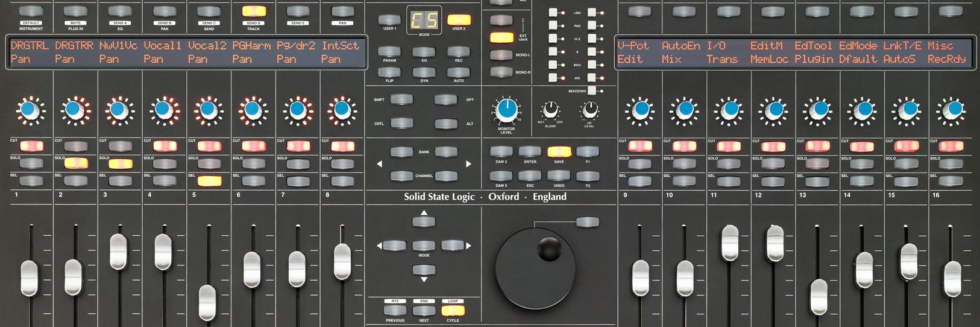Hit the REC mode button
This screenshot has width=980, height=327.
[x=459, y=52]
